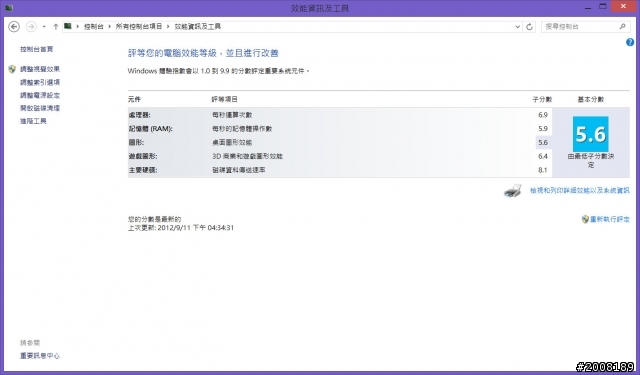Click the highlighted graphics subscore 5.6
The width and height of the screenshot is (640, 375).
(x=543, y=142)
